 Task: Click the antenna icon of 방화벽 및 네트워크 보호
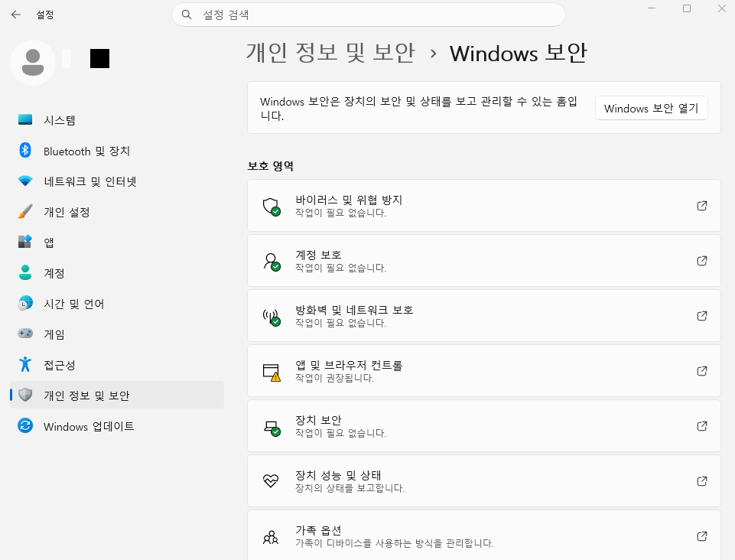[272, 317]
